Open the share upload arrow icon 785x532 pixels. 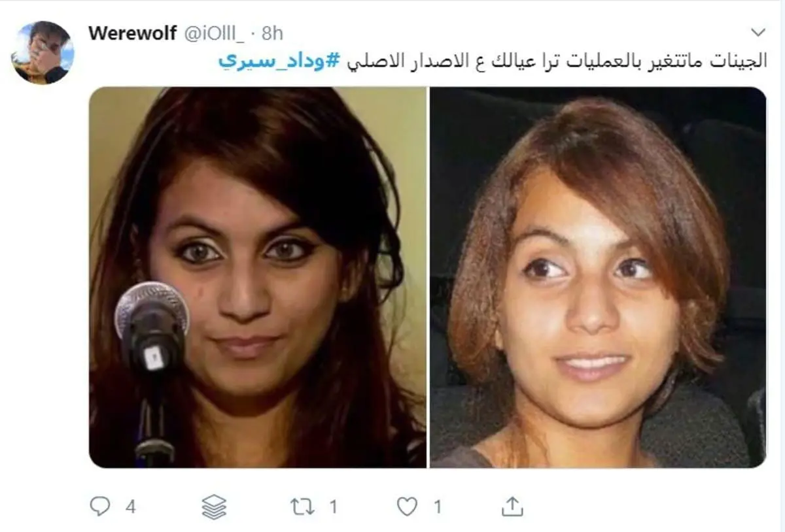coord(512,506)
